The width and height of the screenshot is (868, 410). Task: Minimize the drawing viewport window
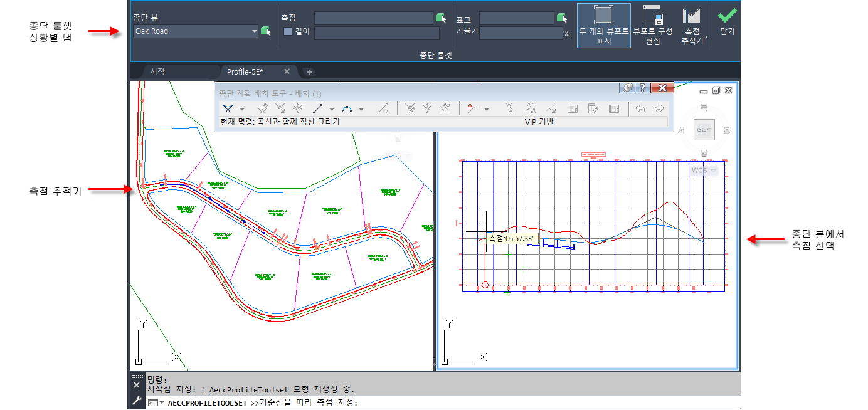(704, 90)
